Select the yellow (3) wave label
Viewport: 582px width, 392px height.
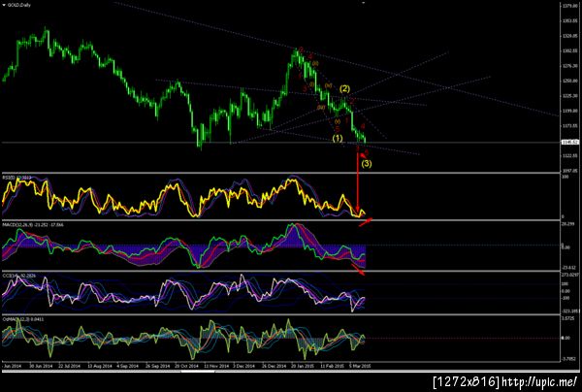coord(367,163)
